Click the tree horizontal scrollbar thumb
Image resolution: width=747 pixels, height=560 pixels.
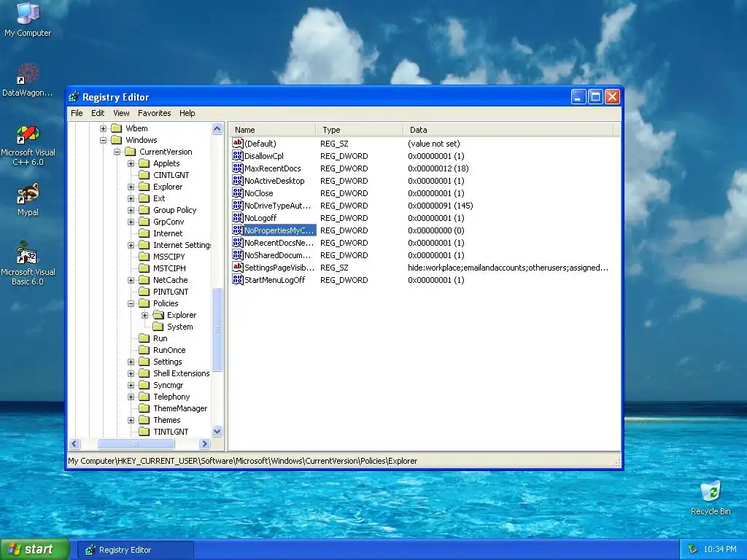coord(136,444)
